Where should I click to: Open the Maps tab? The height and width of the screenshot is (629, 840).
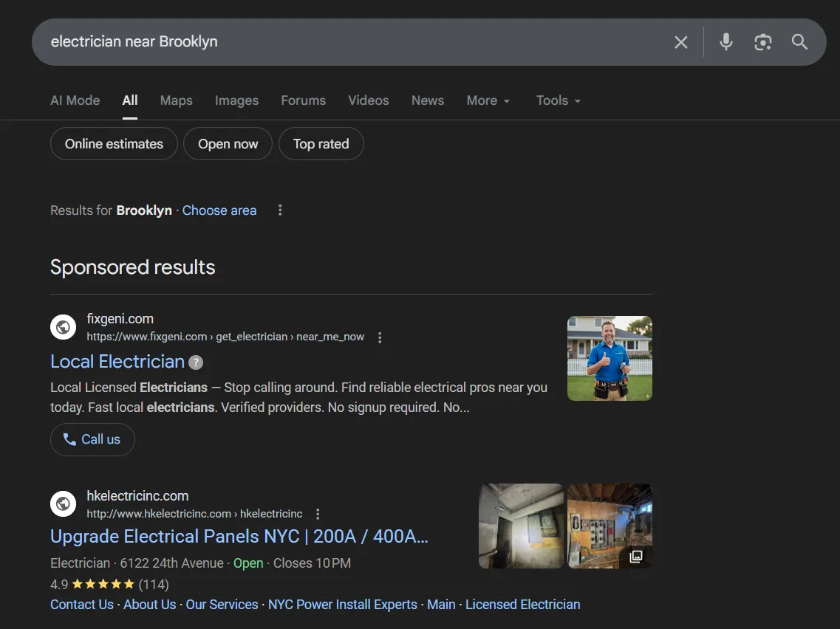tap(177, 100)
